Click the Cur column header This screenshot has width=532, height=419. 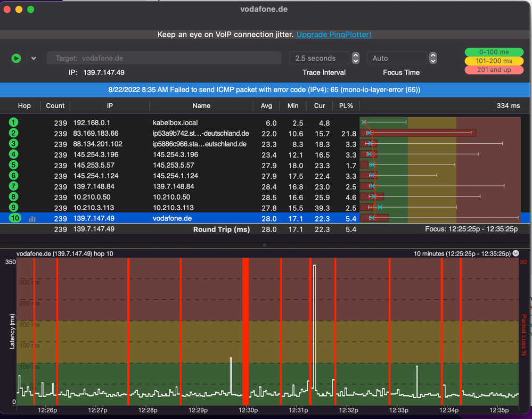coord(320,106)
